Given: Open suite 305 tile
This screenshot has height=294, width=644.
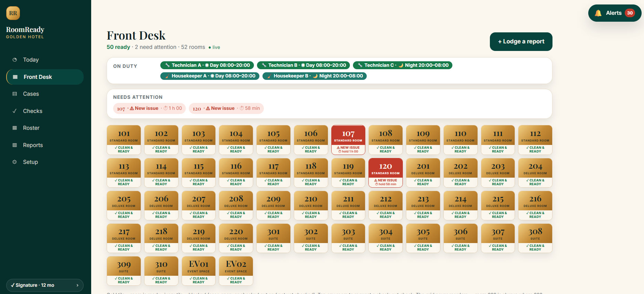Looking at the screenshot, I should tap(423, 238).
